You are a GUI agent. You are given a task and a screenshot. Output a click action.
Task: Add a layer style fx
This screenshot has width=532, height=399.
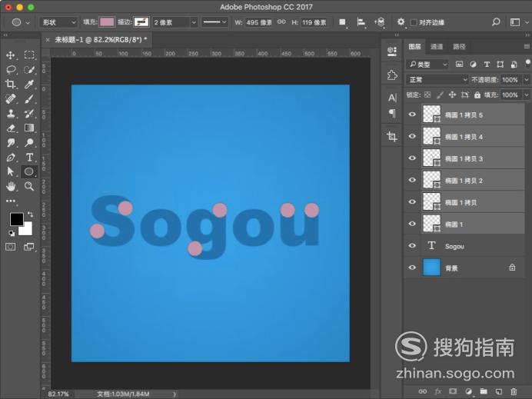[438, 391]
